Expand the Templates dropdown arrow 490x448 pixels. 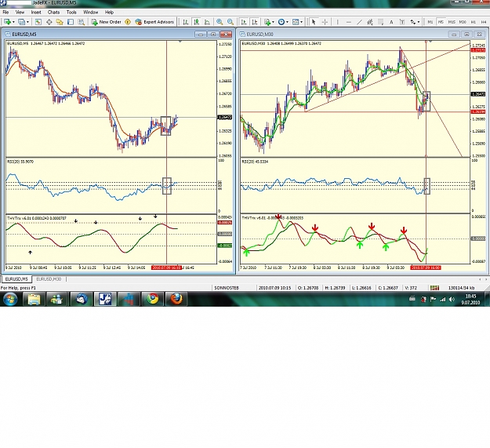(x=301, y=22)
